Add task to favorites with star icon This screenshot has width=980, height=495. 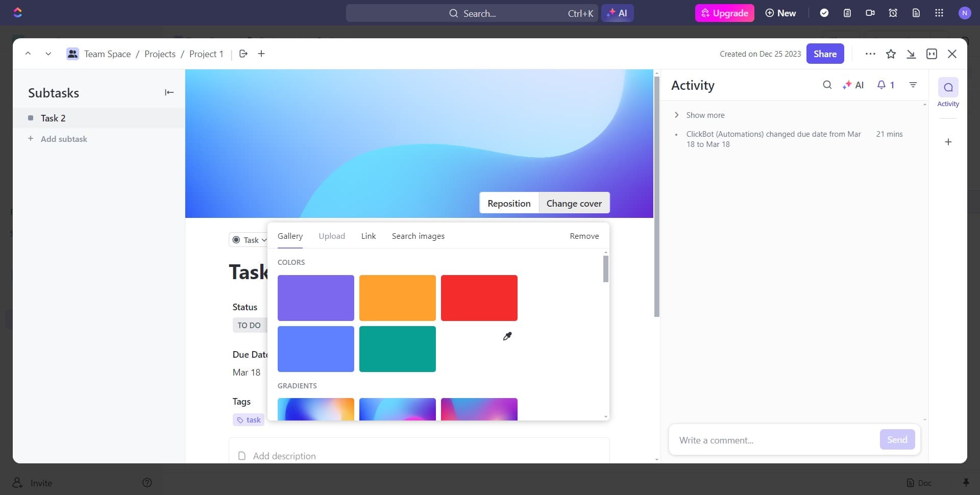[x=891, y=54]
